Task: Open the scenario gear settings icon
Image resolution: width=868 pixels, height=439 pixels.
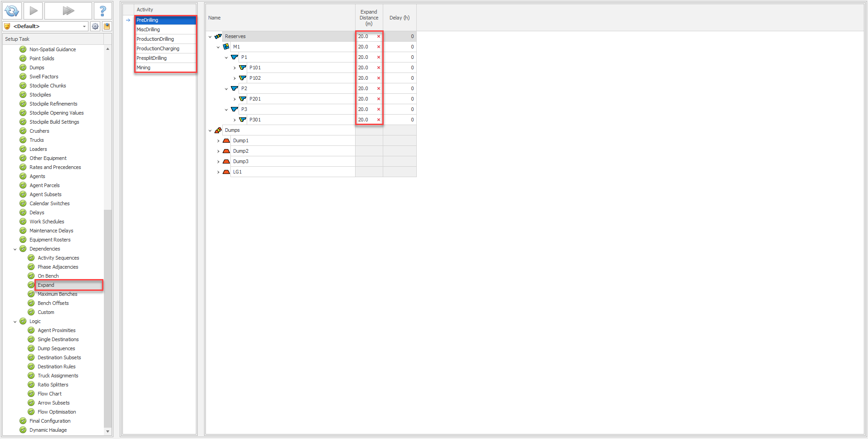Action: coord(95,26)
